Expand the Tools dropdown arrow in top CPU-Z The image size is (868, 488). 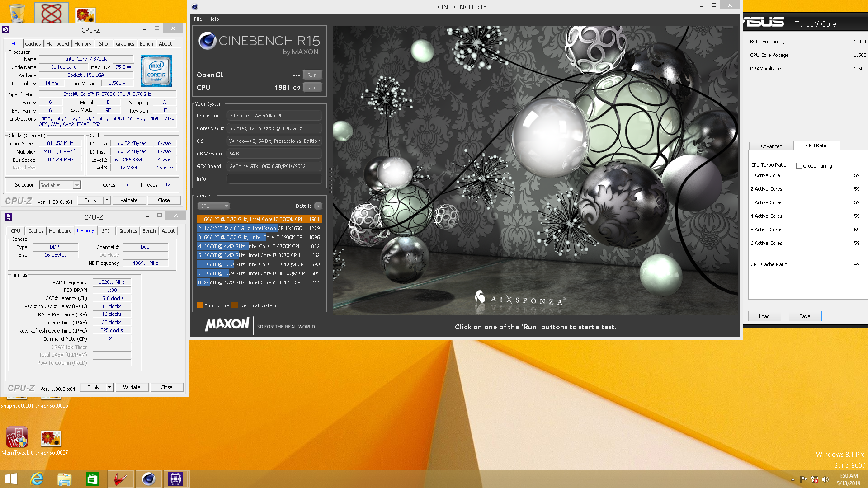pyautogui.click(x=107, y=200)
